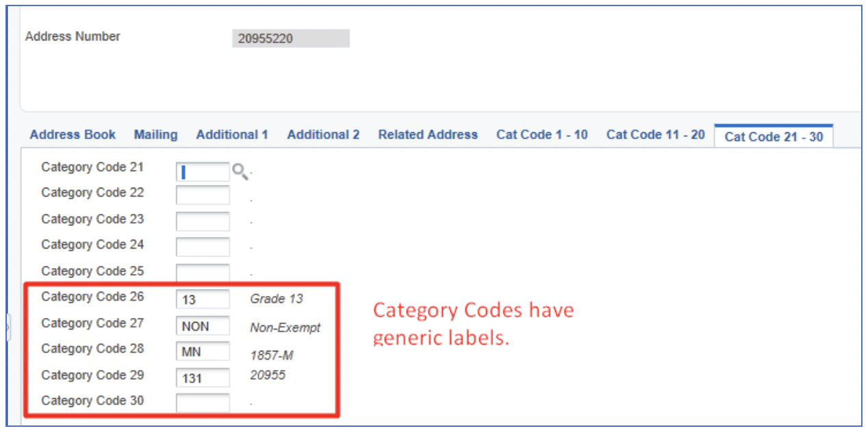Select the Category Code 23 text box
This screenshot has height=433, width=868.
click(203, 221)
